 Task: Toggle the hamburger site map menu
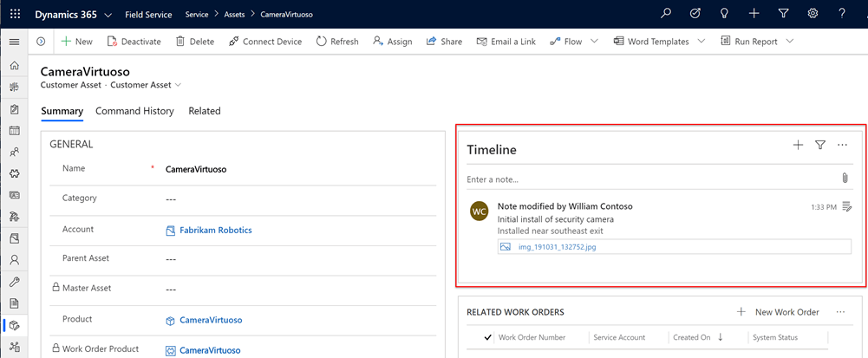point(15,42)
